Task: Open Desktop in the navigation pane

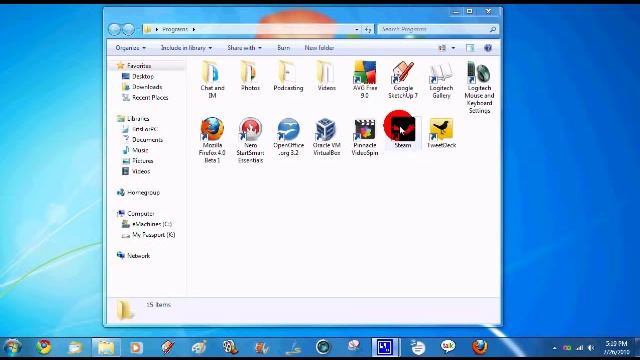Action: [x=143, y=76]
